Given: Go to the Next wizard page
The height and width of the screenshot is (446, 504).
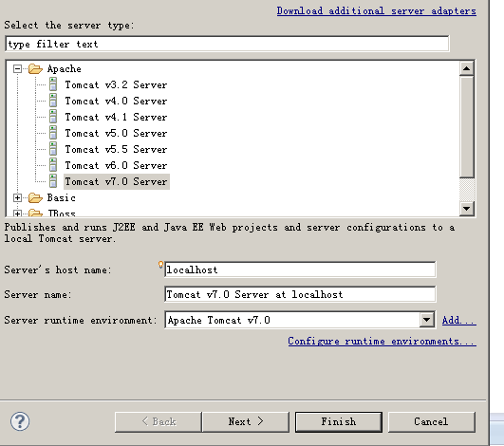Looking at the screenshot, I should coord(246,421).
